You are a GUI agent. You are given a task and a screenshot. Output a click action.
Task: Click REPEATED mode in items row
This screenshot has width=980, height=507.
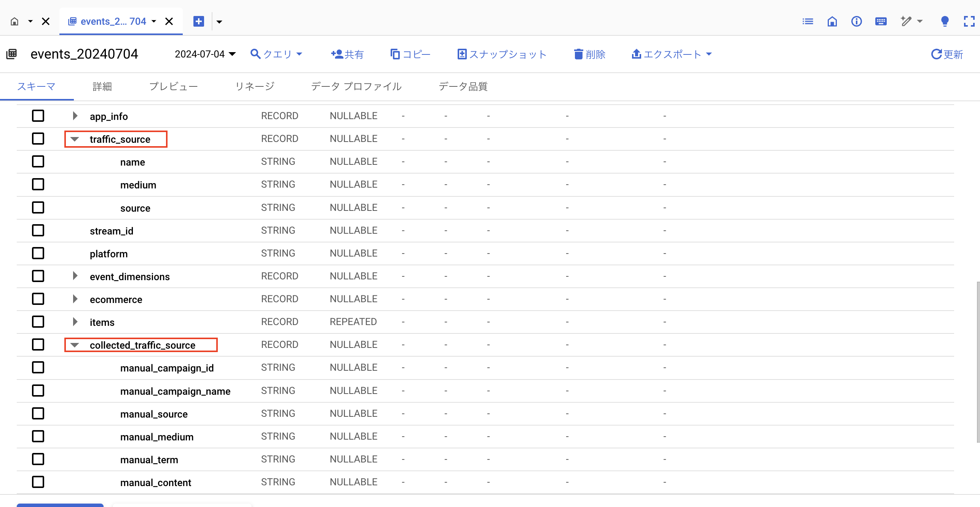pyautogui.click(x=353, y=322)
